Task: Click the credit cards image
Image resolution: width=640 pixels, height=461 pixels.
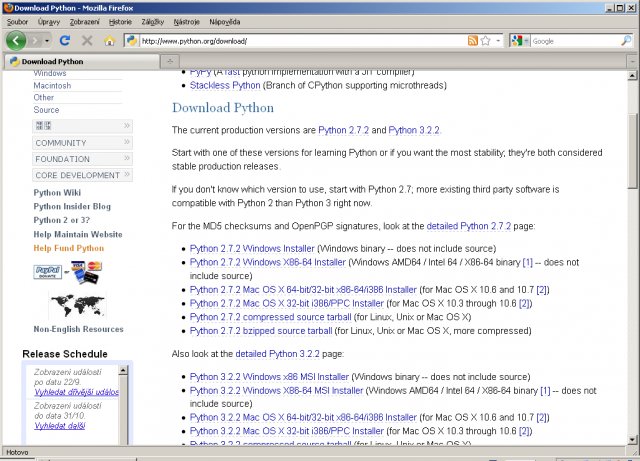Action: coord(85,272)
